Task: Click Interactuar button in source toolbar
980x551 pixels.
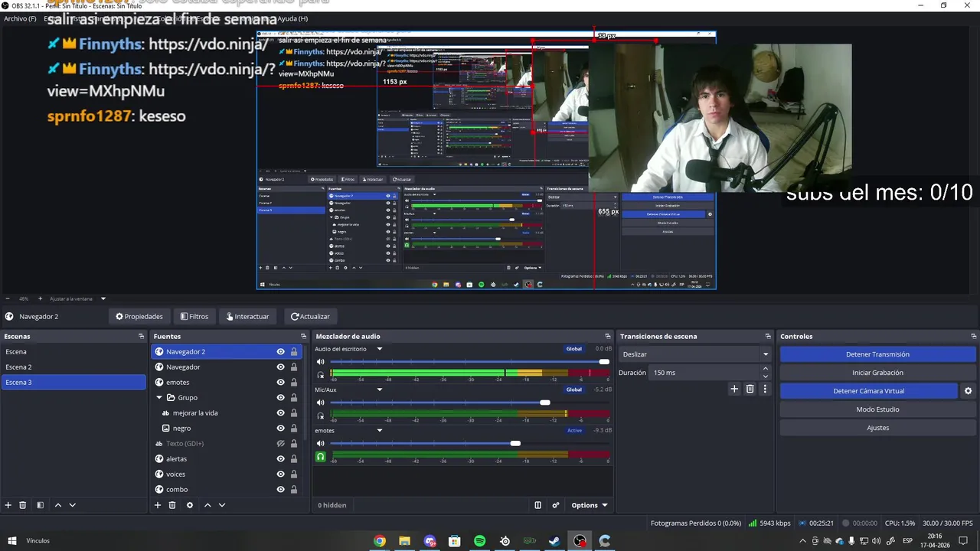Action: pos(247,316)
